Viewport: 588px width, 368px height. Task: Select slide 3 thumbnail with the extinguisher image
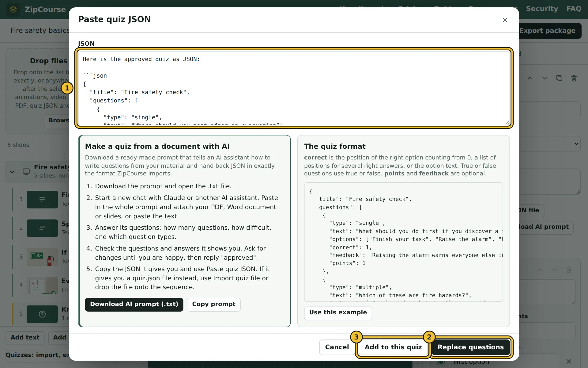[x=42, y=257]
